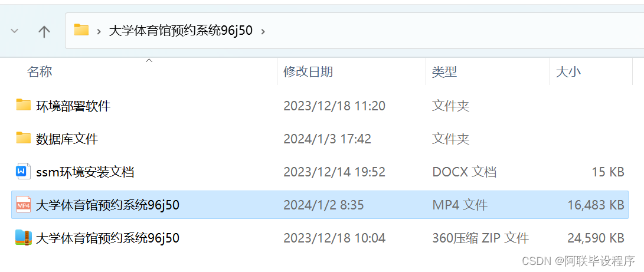Select the ssm环境安装文档 file name
This screenshot has width=644, height=272.
[x=85, y=172]
